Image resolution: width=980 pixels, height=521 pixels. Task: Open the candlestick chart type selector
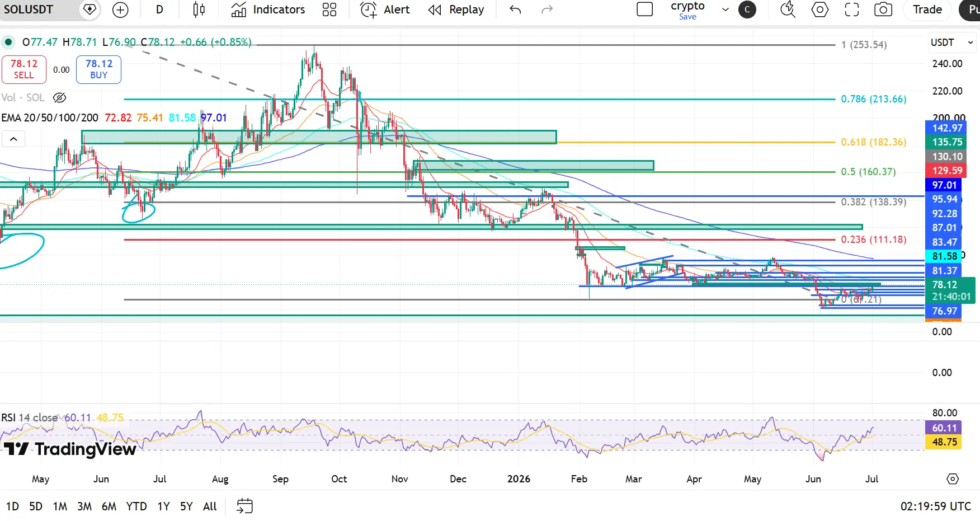coord(199,10)
